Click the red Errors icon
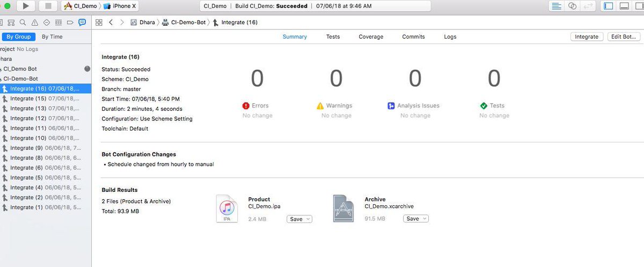Image resolution: width=644 pixels, height=267 pixels. [246, 106]
